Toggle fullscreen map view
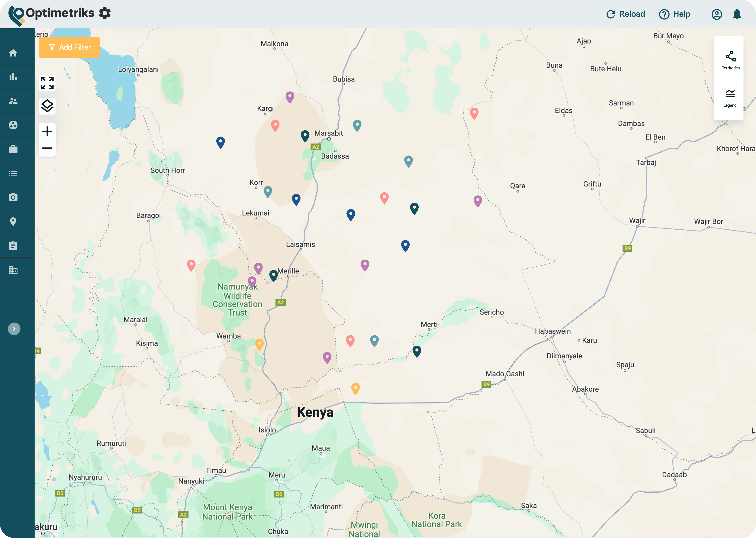This screenshot has width=756, height=538. pyautogui.click(x=47, y=83)
